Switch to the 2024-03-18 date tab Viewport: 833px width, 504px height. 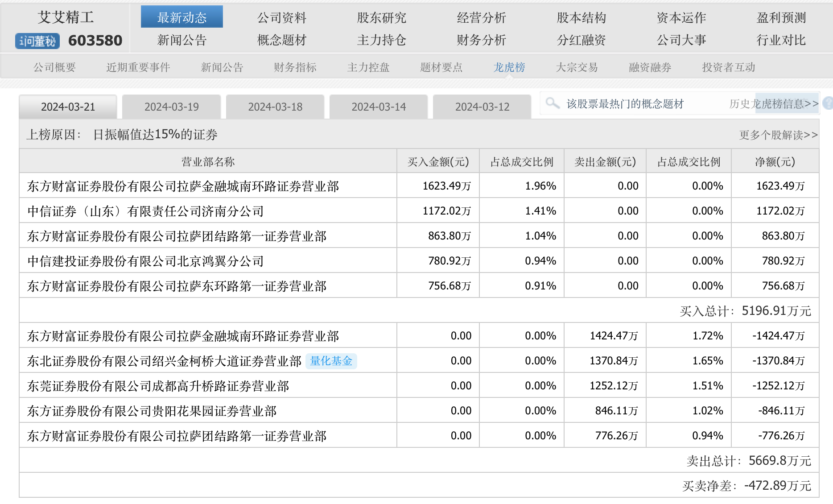(275, 107)
